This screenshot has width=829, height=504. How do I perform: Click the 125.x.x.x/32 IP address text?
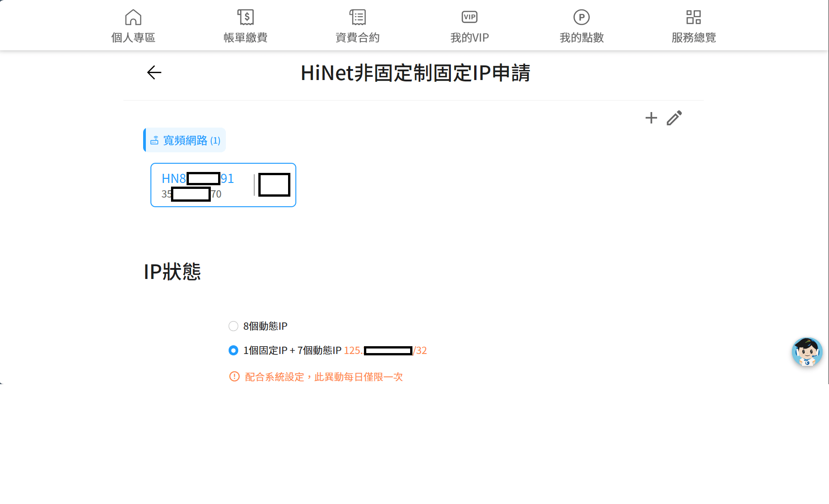(385, 350)
